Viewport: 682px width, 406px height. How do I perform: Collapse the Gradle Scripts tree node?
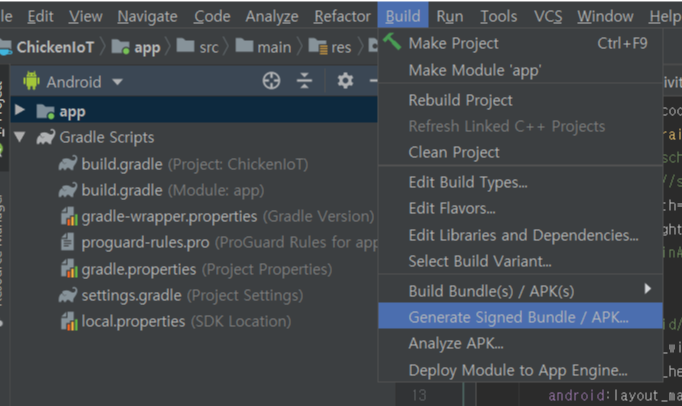[20, 137]
